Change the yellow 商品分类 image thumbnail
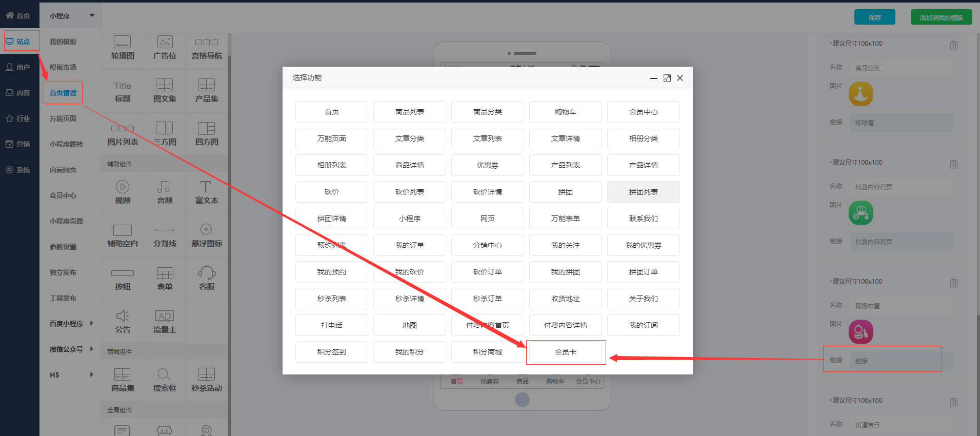 pyautogui.click(x=861, y=94)
